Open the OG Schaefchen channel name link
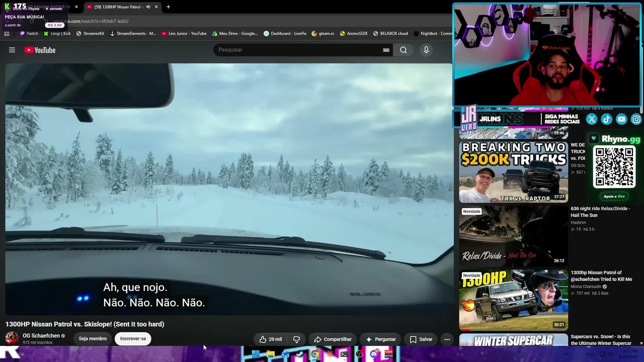Viewport: 644px width, 362px height. (41, 335)
